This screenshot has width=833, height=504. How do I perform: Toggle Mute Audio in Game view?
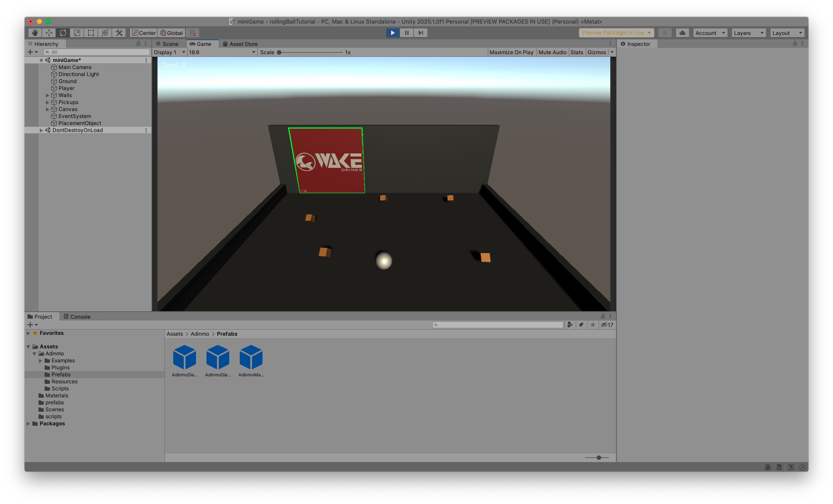(x=552, y=52)
